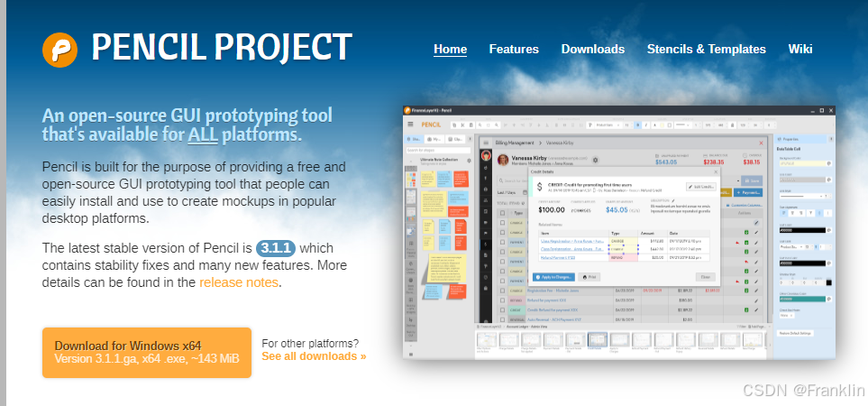Open the Downloads page

[x=593, y=50]
